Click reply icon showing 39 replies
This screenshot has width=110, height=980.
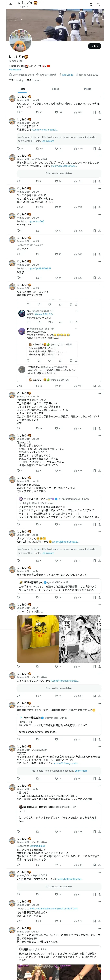point(18,207)
